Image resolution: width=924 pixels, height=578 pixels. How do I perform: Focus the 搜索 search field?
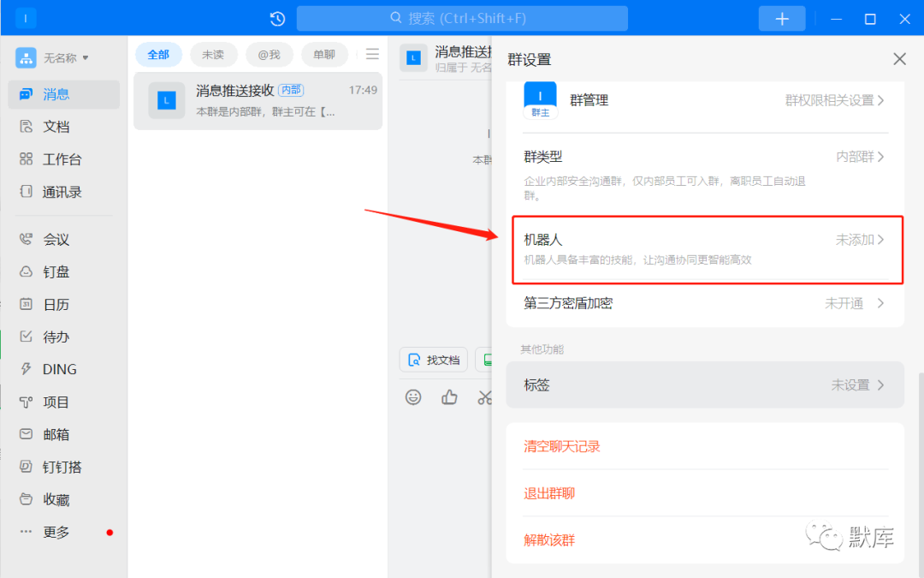point(462,18)
